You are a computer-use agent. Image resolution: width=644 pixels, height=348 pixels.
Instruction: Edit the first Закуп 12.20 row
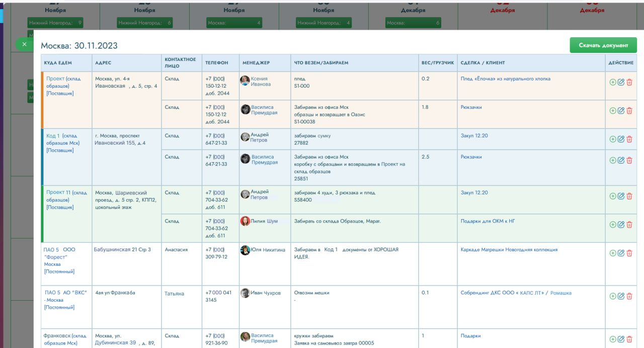pyautogui.click(x=621, y=139)
